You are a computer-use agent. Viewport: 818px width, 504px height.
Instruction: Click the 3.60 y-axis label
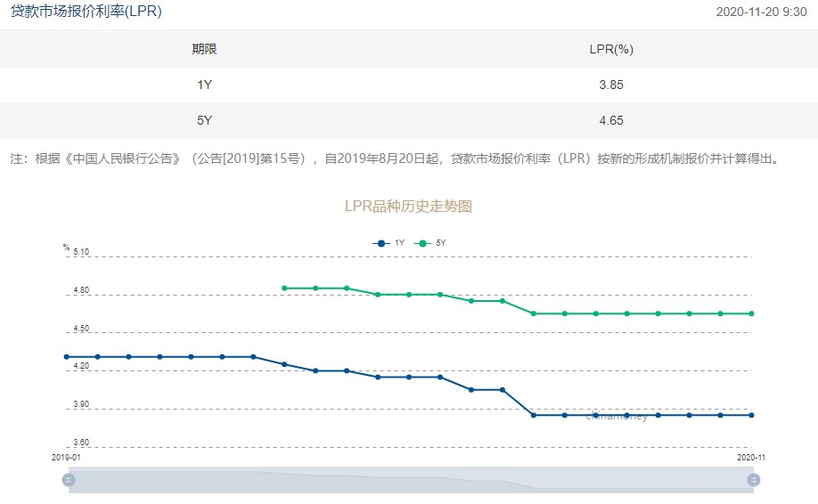click(x=81, y=442)
